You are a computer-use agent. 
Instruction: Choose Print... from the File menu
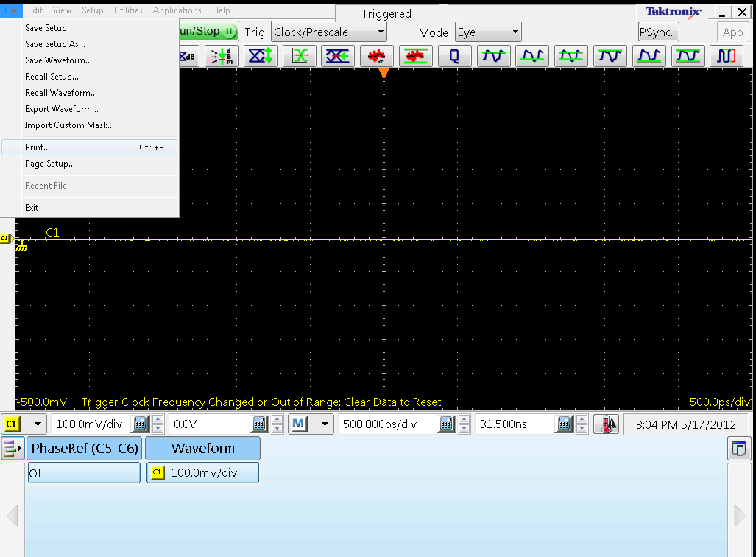[89, 147]
